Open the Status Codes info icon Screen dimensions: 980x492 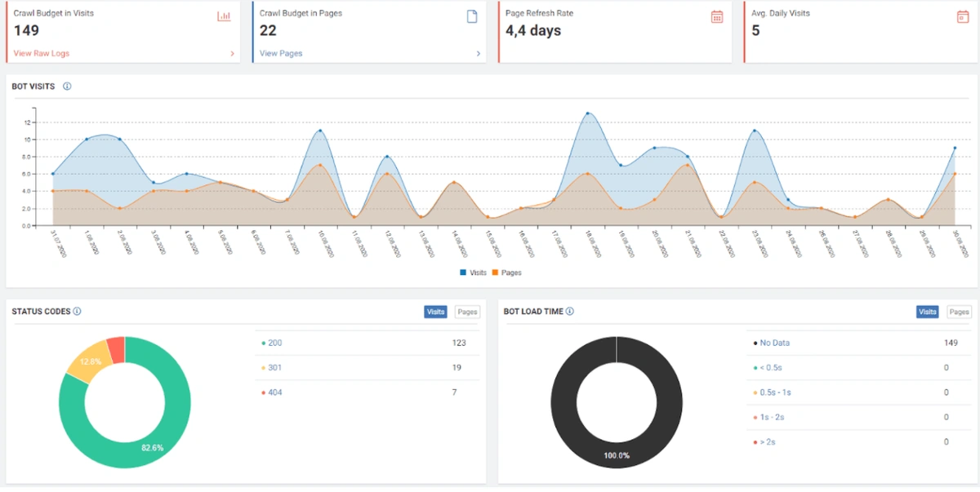[x=77, y=311]
